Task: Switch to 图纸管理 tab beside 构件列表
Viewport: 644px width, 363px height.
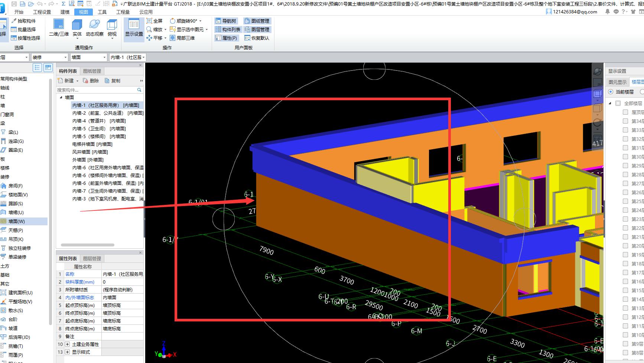Action: pyautogui.click(x=92, y=71)
